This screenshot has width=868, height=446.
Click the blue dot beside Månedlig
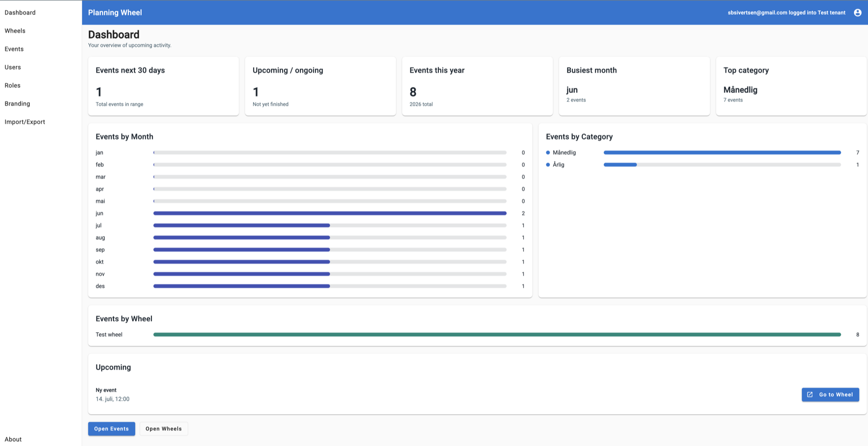click(x=548, y=152)
